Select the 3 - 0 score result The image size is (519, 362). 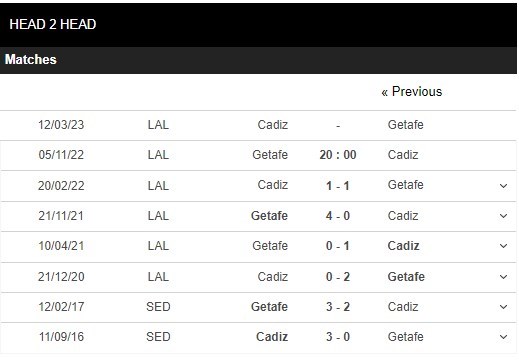338,337
